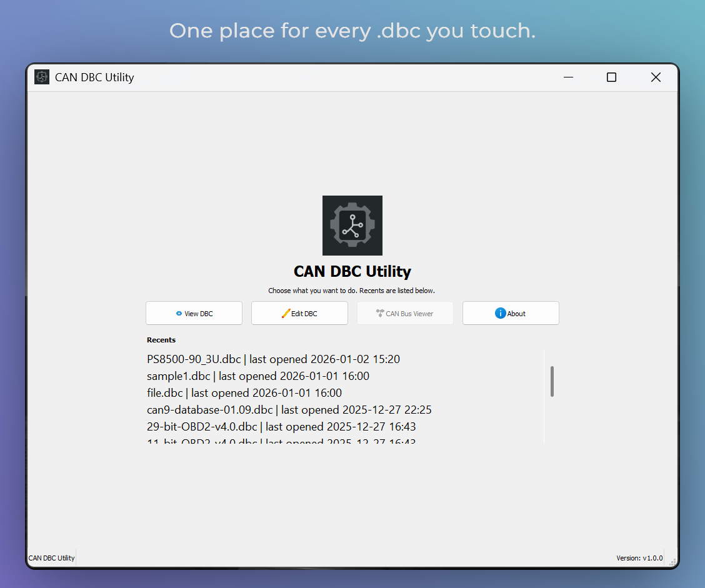The width and height of the screenshot is (705, 588).
Task: Select the disabled CAN Bus Viewer button
Action: pyautogui.click(x=405, y=313)
